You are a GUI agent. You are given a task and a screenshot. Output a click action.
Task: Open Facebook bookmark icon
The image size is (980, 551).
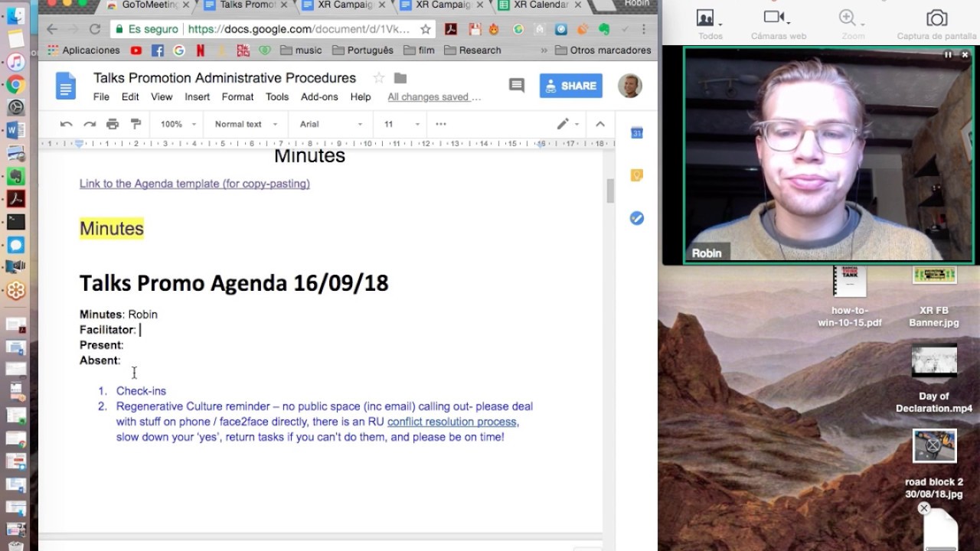point(158,51)
